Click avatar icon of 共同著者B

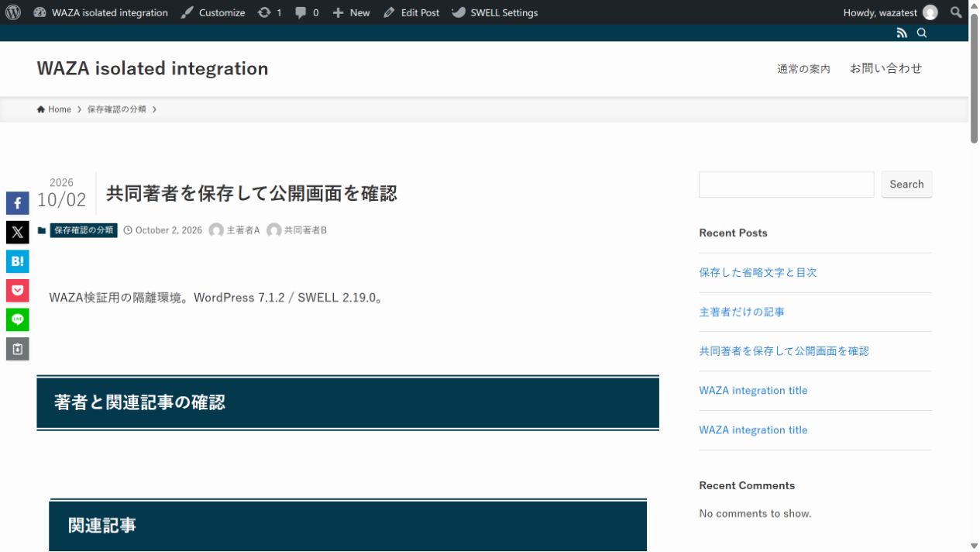click(273, 230)
